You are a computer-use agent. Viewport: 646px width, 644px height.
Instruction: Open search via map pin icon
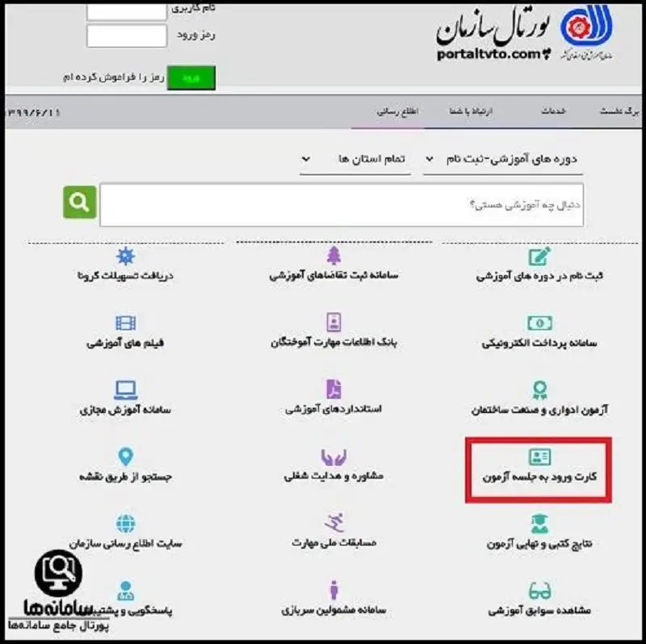click(126, 457)
